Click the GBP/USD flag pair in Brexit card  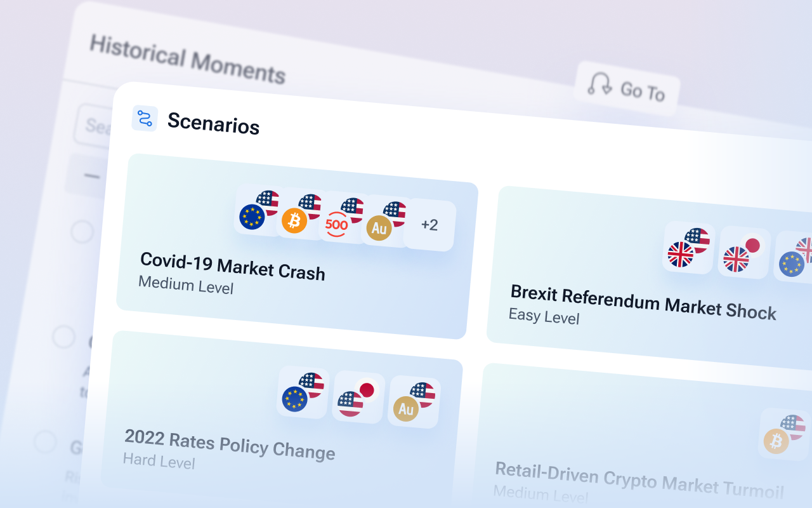point(688,248)
